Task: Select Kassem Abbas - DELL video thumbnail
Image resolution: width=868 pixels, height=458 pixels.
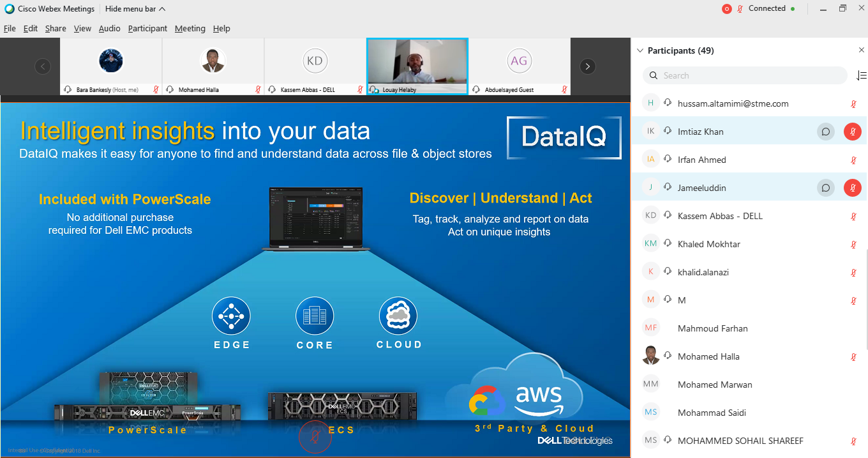Action: point(315,66)
